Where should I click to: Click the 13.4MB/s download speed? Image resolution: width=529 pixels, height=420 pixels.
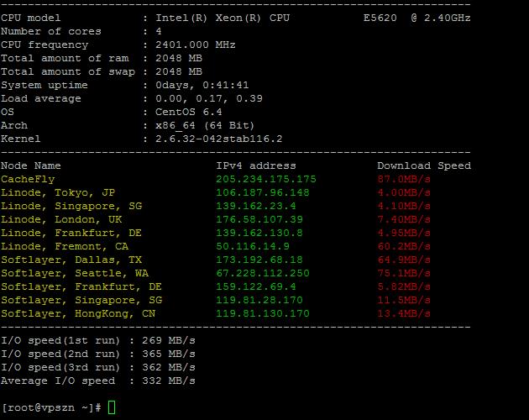(404, 314)
